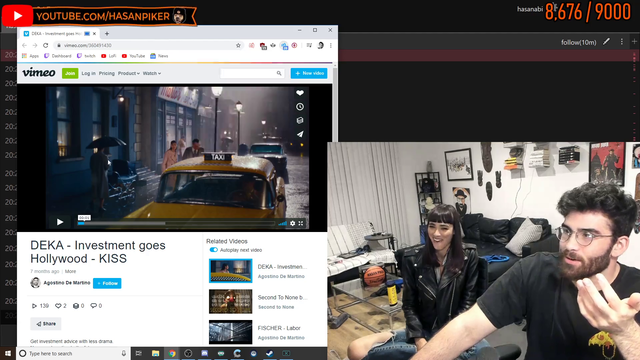
Task: Open video player settings gear
Action: (x=293, y=223)
